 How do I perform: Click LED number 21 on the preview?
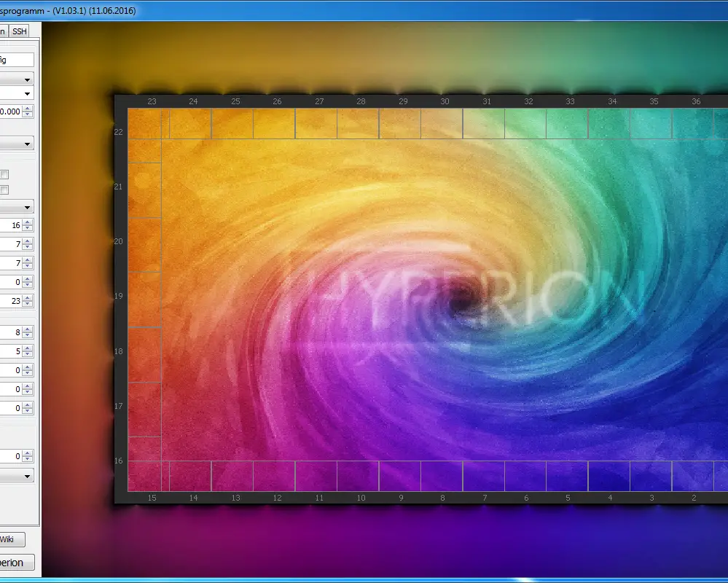118,187
